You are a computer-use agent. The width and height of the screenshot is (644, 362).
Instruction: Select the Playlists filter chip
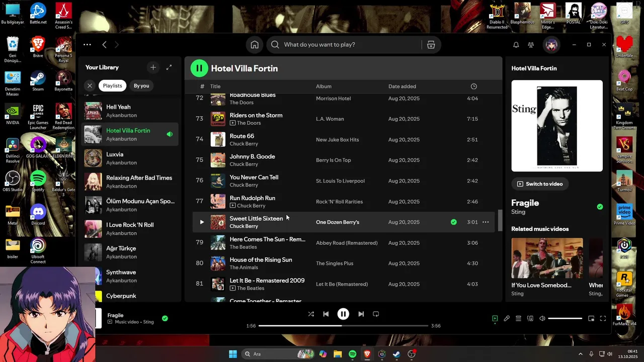(x=112, y=85)
